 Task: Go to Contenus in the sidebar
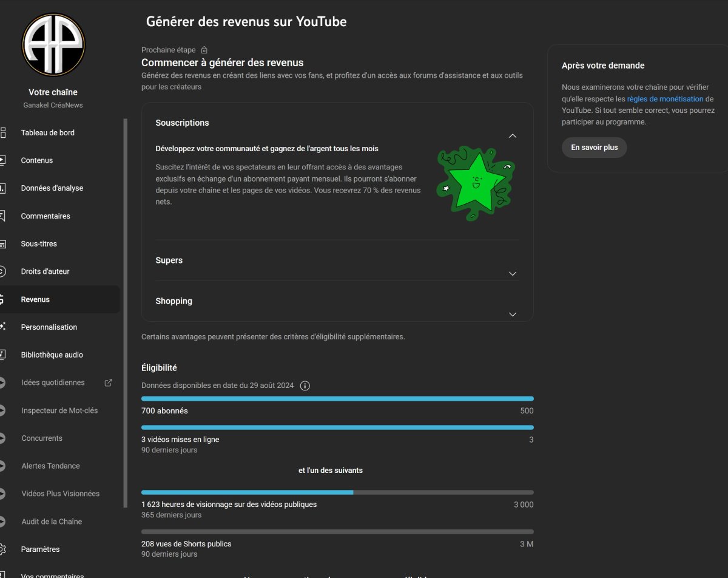coord(37,160)
